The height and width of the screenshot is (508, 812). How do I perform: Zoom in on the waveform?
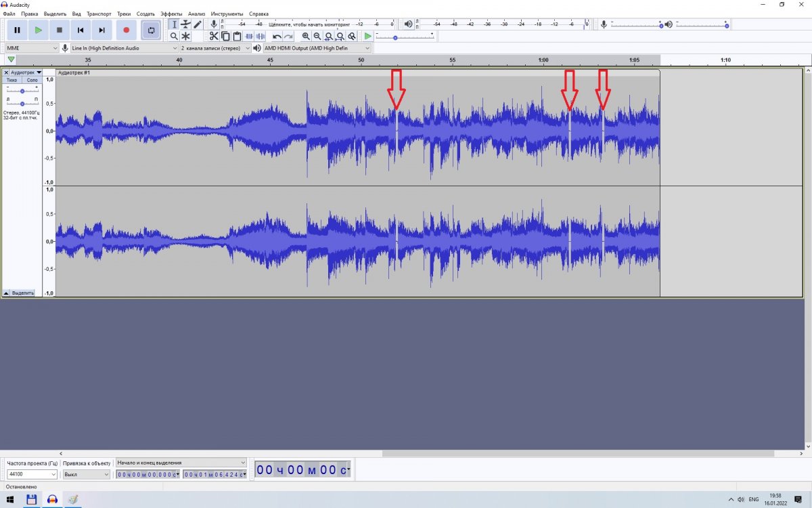click(x=306, y=36)
